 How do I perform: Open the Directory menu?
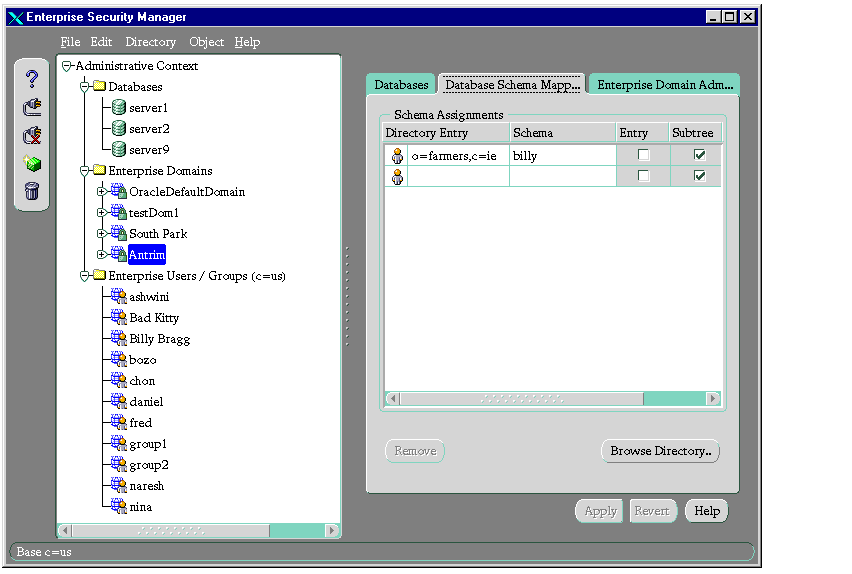[150, 42]
